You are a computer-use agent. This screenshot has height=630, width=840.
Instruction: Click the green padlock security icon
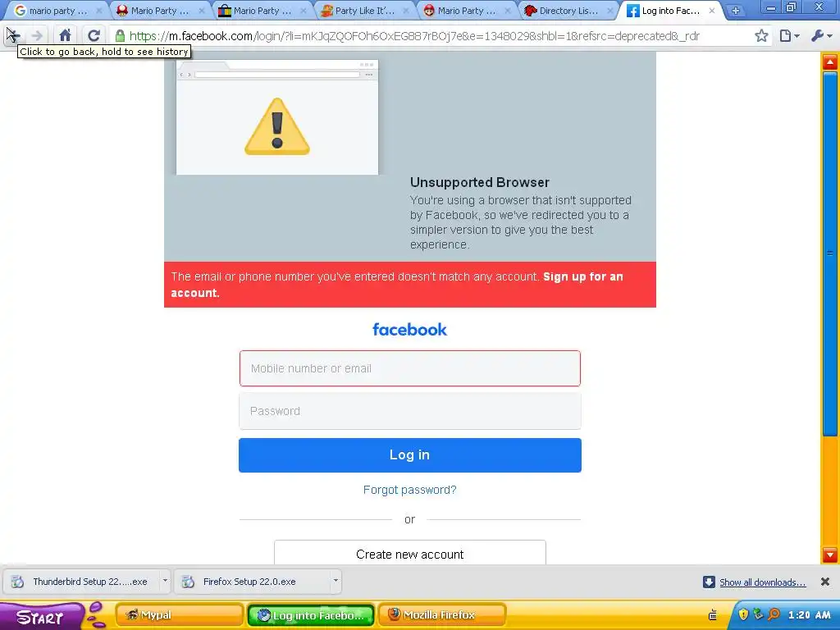pyautogui.click(x=120, y=36)
